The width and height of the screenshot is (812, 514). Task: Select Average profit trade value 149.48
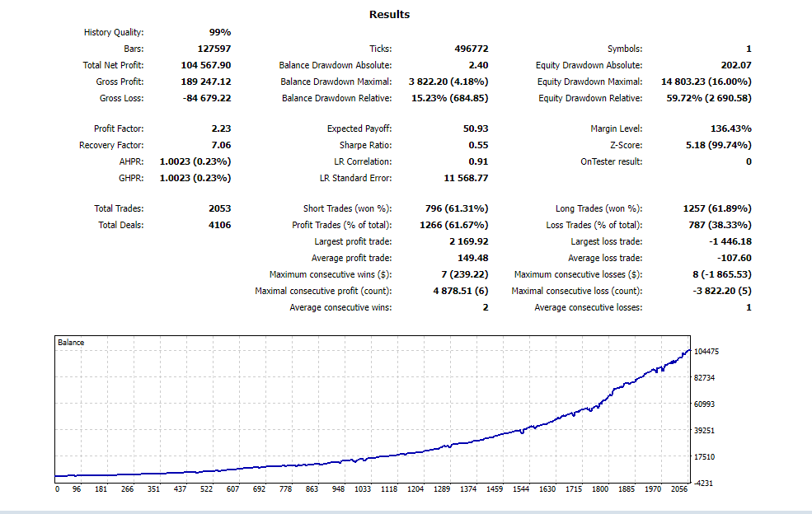[473, 259]
